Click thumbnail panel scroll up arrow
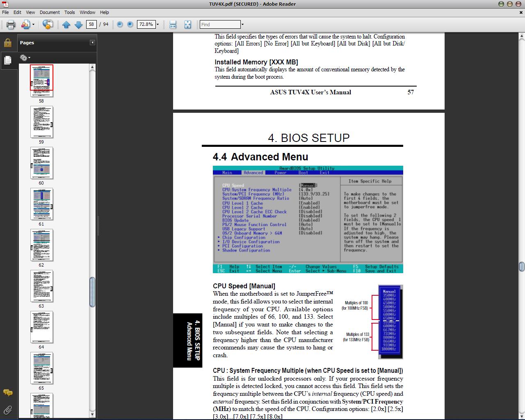The image size is (525, 420). pos(92,67)
